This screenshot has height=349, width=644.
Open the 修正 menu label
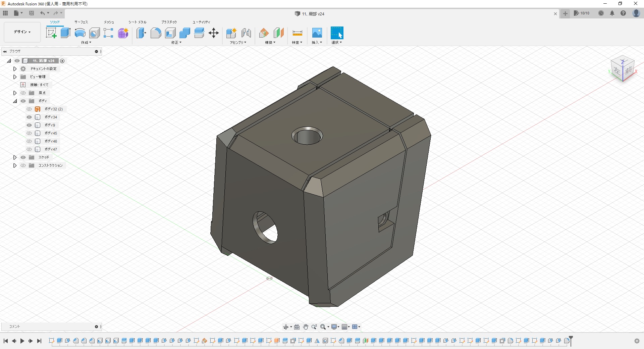[176, 43]
